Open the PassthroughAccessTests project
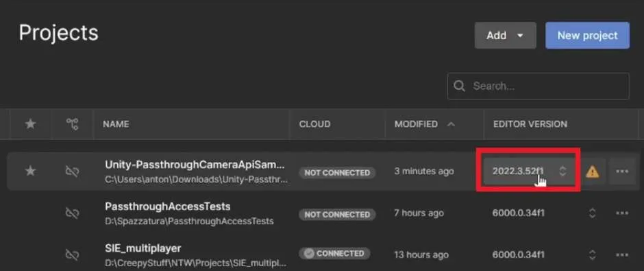The height and width of the screenshot is (271, 644). tap(168, 206)
